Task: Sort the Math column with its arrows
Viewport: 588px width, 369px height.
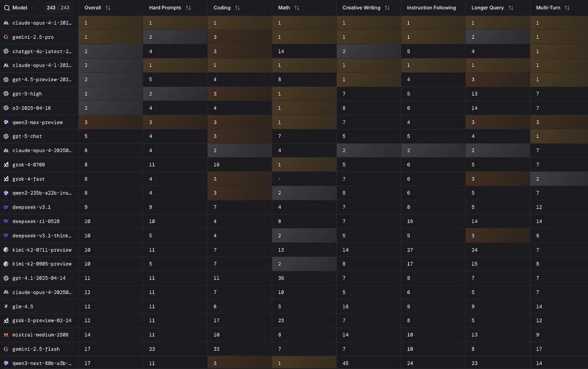Action: [296, 8]
